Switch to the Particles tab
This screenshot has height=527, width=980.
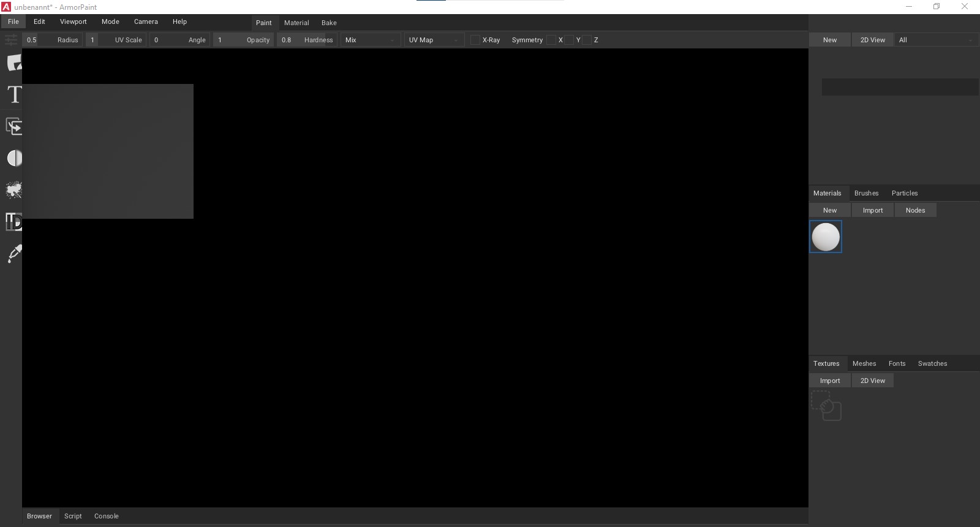coord(905,193)
